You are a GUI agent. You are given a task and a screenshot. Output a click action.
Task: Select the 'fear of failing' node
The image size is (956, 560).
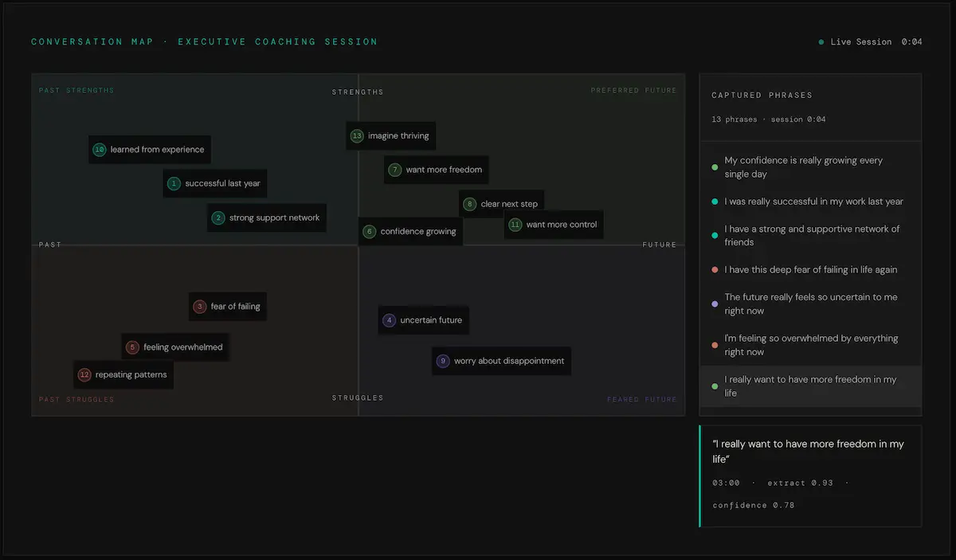[228, 307]
